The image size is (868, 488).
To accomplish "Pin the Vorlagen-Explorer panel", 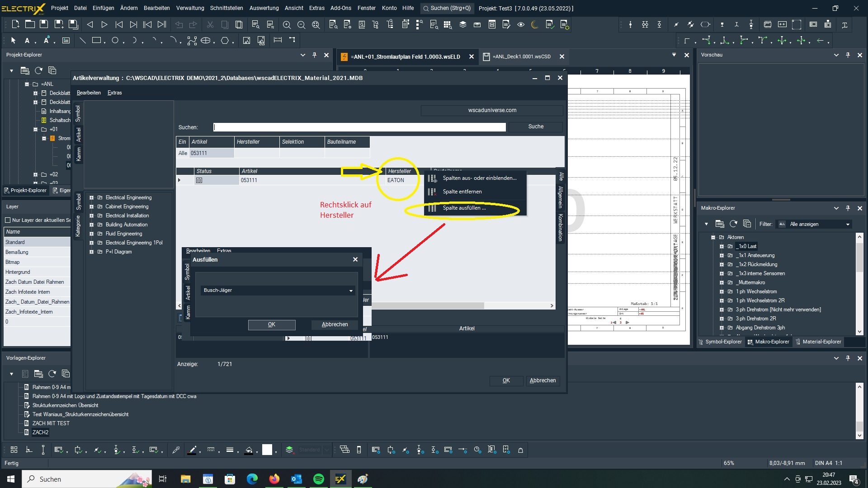I will [848, 358].
